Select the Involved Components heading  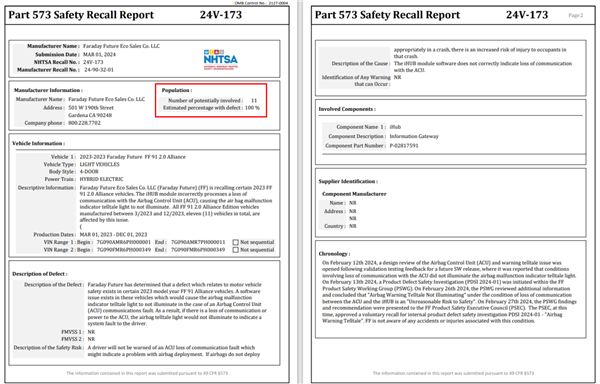[x=347, y=109]
